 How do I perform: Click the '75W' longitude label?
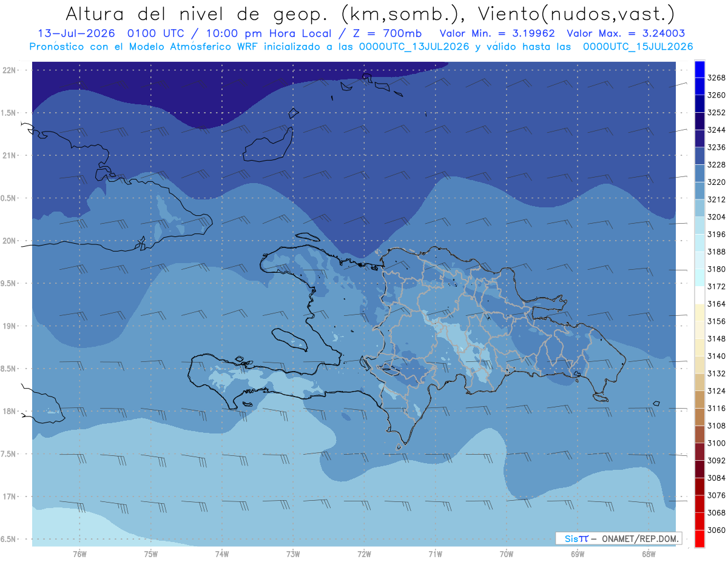click(151, 554)
